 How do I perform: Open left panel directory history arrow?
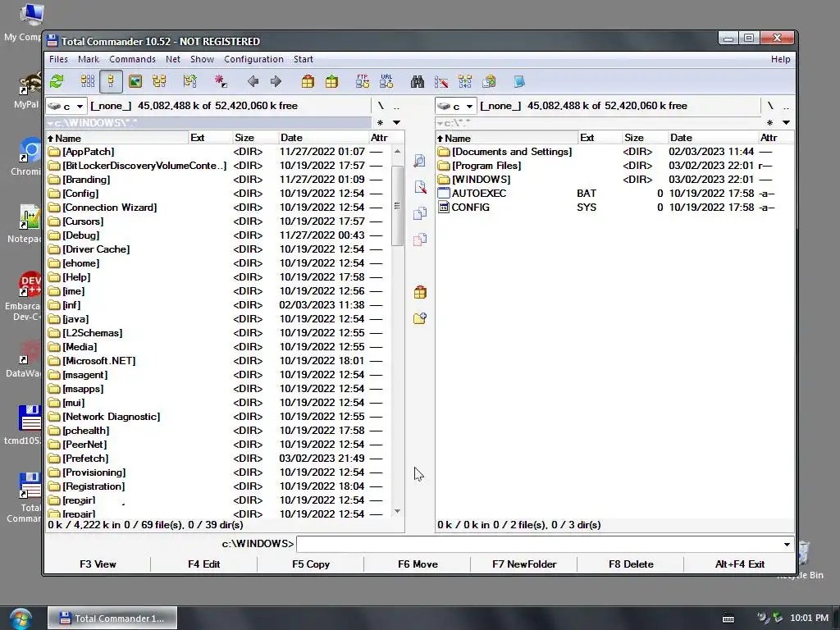click(x=396, y=123)
